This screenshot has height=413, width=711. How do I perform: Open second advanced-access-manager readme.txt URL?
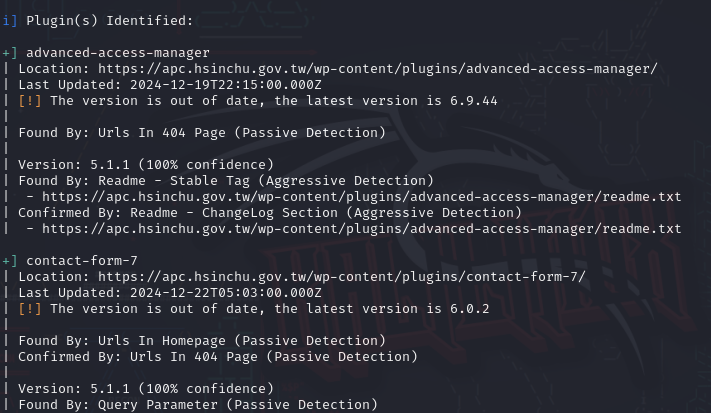[361, 229]
